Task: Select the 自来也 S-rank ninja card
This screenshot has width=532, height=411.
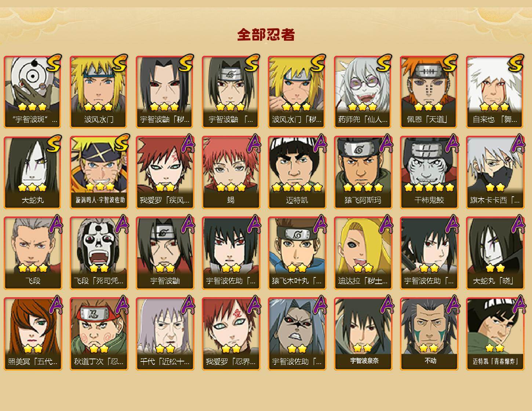Action: (x=495, y=92)
